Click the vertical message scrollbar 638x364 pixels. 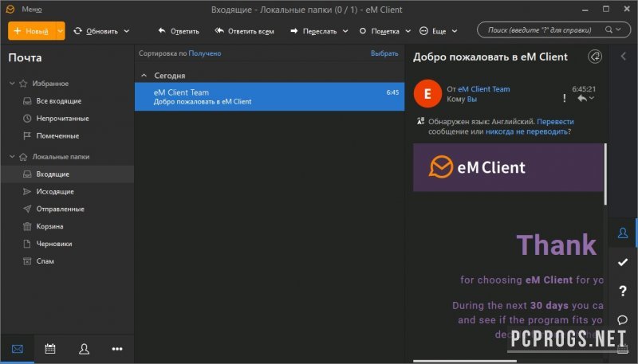[x=605, y=174]
